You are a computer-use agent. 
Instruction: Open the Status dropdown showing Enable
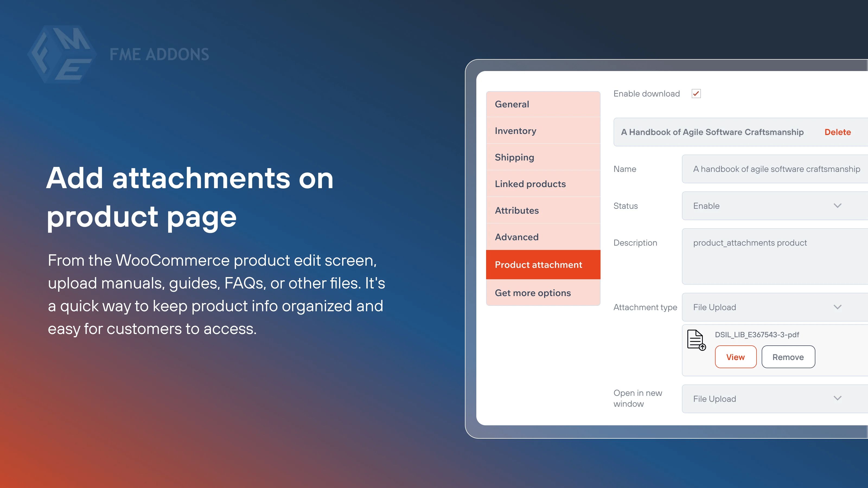pos(772,206)
